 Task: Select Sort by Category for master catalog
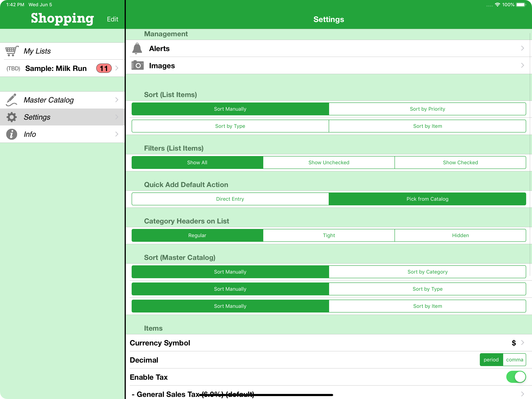(x=427, y=272)
